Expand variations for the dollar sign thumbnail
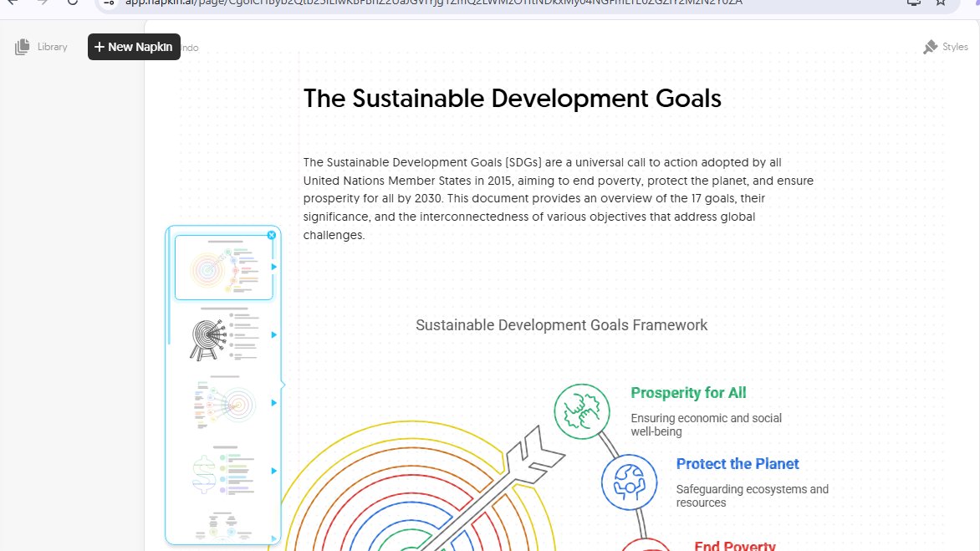The image size is (980, 551). coord(273,471)
